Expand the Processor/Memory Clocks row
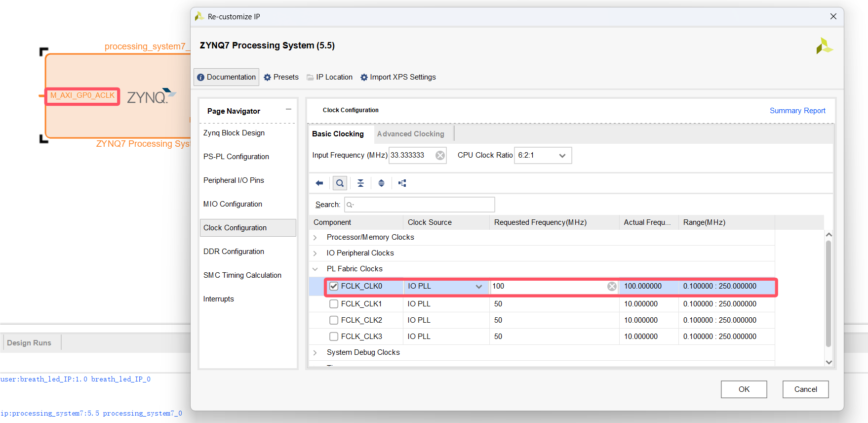This screenshot has width=868, height=423. point(315,238)
